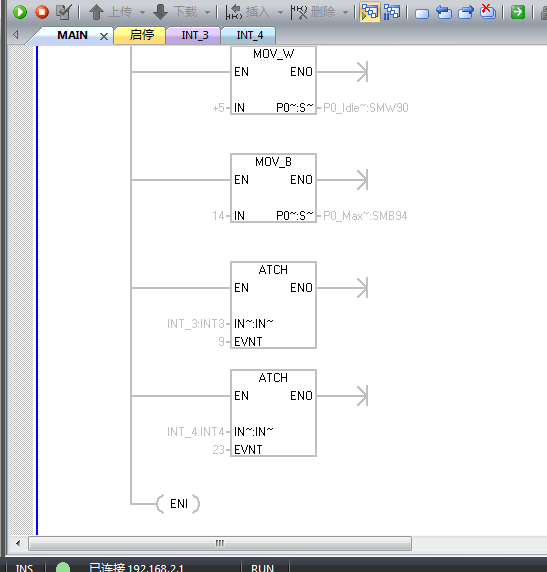Screen dimensions: 547x572
Task: Click the download (下载) arrow icon
Action: pyautogui.click(x=160, y=12)
